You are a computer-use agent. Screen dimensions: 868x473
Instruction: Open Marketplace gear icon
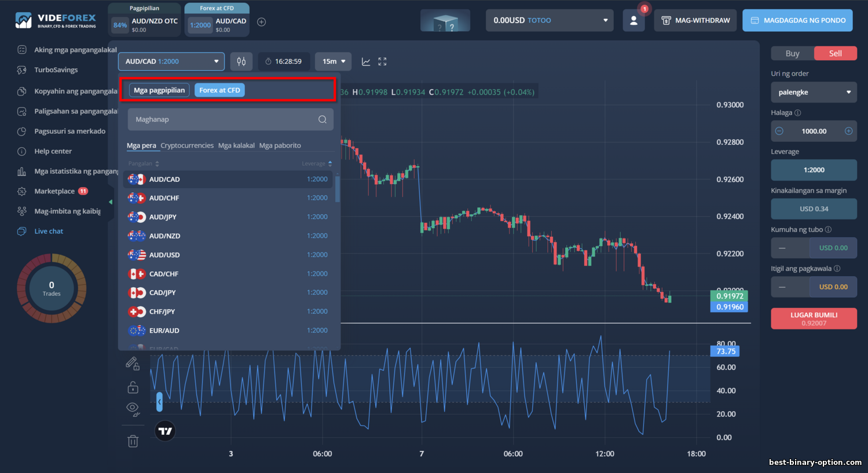pos(22,191)
